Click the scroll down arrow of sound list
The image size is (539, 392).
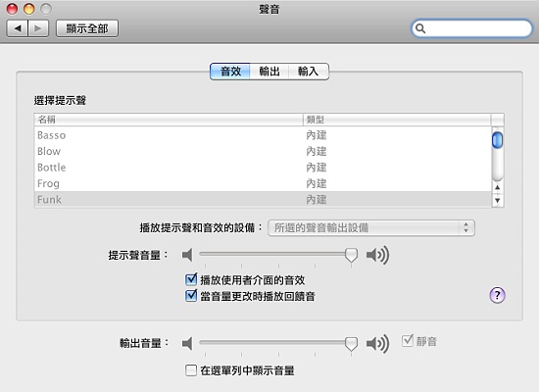498,200
